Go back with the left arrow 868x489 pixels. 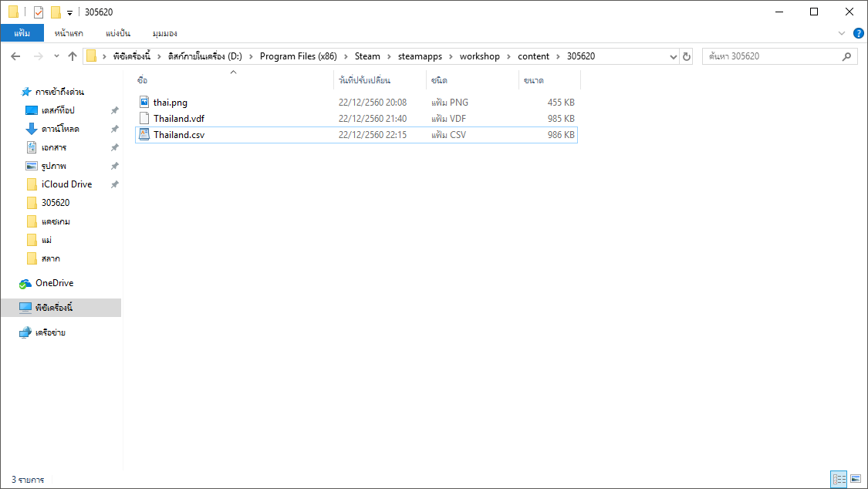15,56
